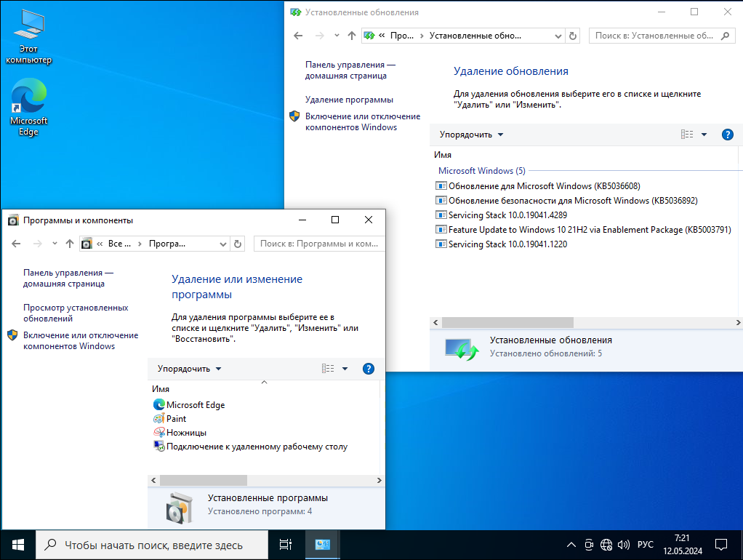Open the Microsoft Edge desktop shortcut

28,107
